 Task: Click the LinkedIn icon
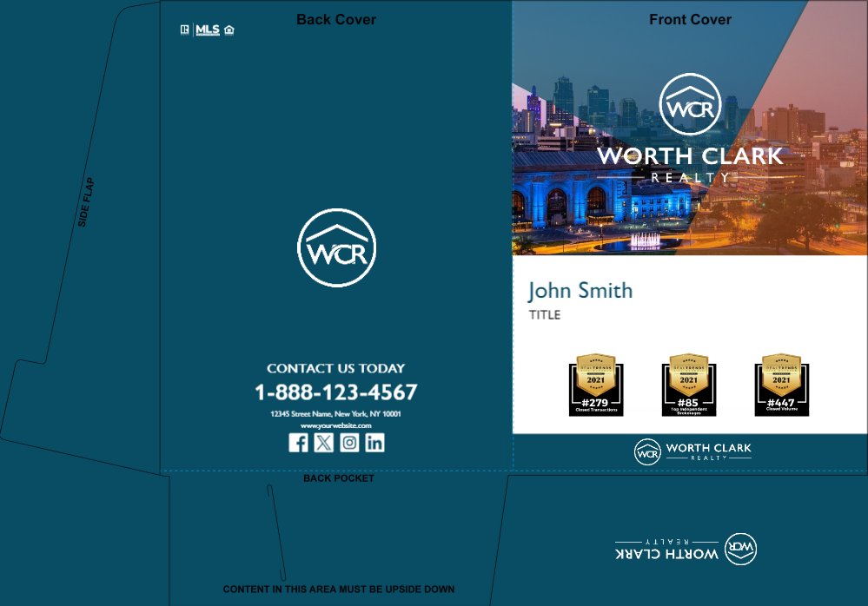click(374, 443)
